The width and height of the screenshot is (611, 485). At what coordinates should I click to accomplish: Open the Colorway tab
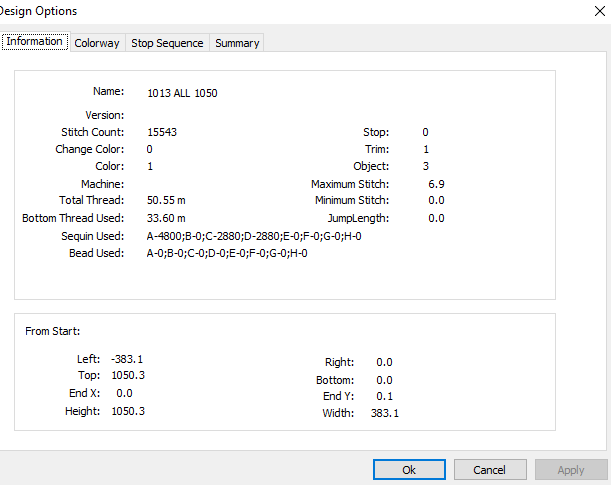97,43
